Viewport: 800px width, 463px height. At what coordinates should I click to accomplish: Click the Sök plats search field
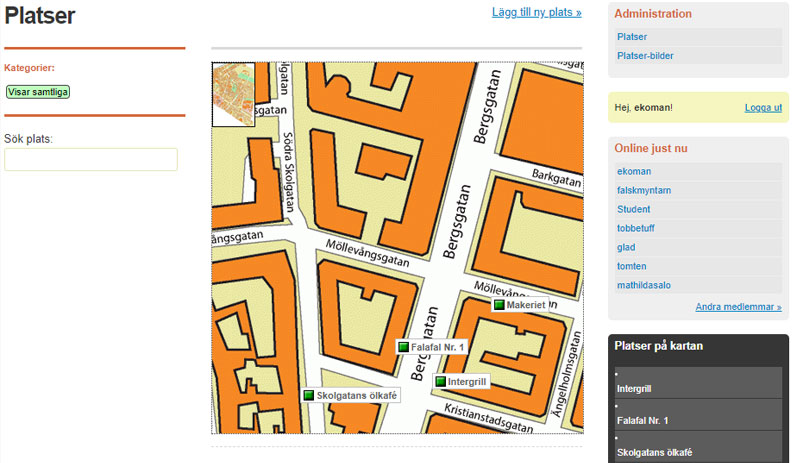point(91,160)
